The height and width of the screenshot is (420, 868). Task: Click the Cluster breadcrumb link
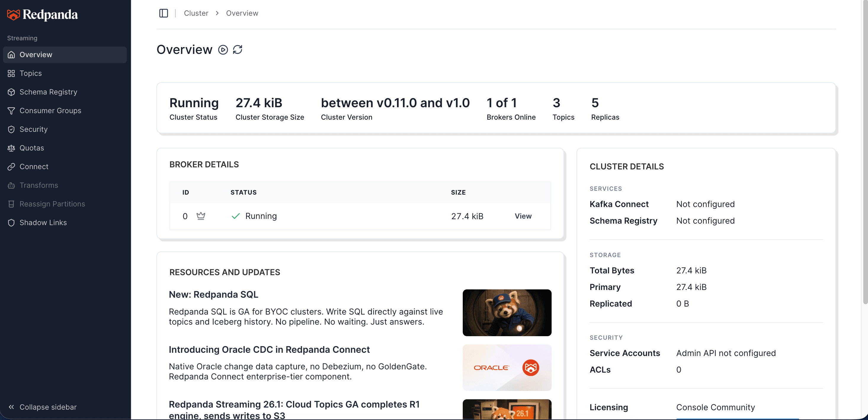tap(196, 13)
